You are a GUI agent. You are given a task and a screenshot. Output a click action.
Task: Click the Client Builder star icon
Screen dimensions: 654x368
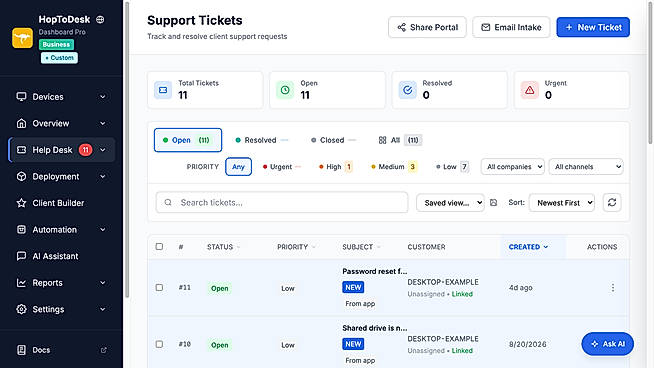click(x=21, y=203)
